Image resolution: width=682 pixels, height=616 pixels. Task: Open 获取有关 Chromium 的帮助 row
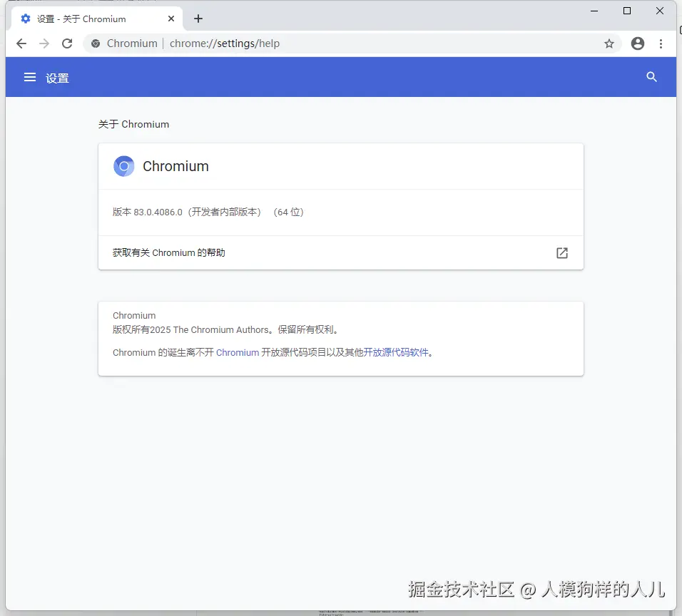click(x=340, y=252)
